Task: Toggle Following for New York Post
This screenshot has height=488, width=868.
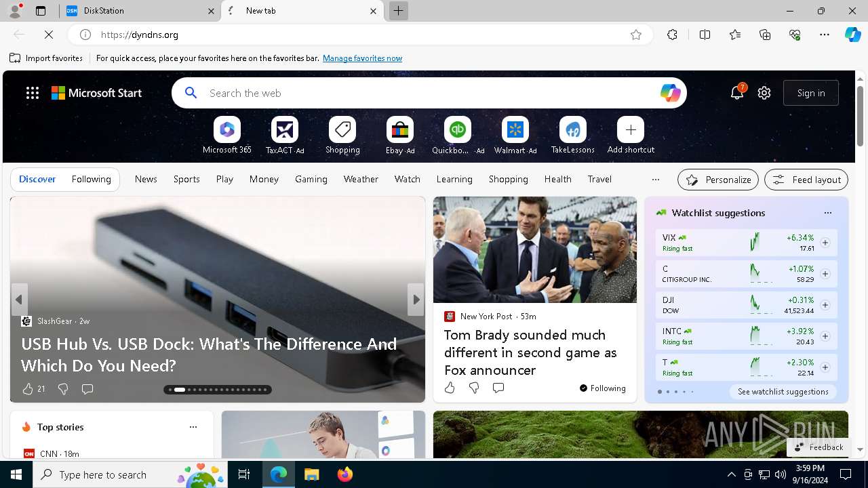Action: click(x=602, y=388)
